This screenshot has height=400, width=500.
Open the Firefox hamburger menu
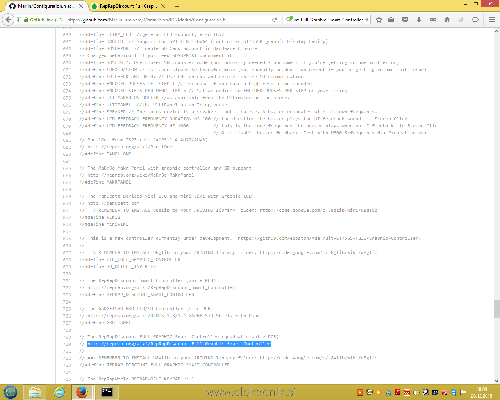[x=492, y=20]
